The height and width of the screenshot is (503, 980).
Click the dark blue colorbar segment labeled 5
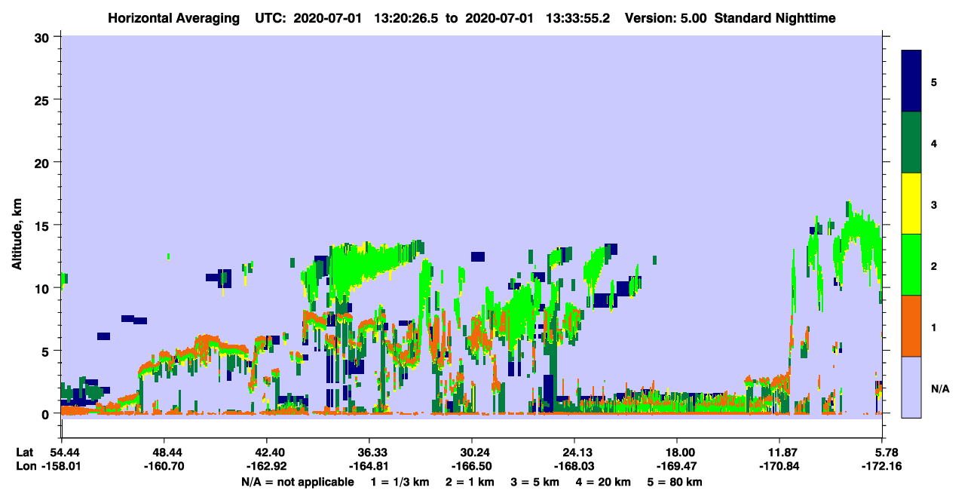click(x=911, y=81)
